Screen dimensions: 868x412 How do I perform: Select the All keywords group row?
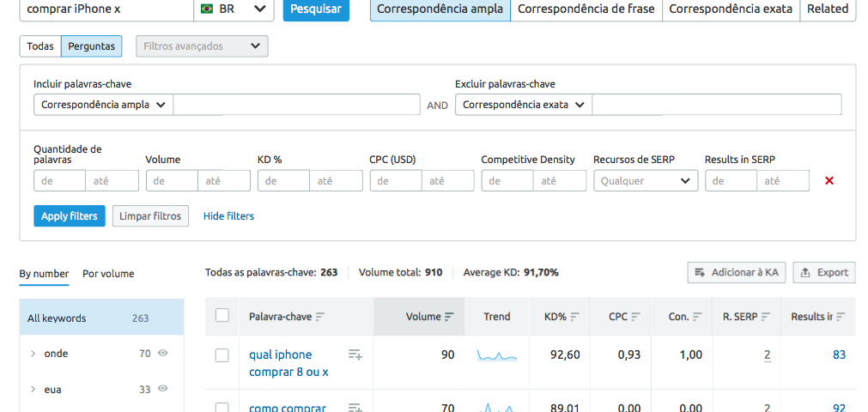click(102, 318)
